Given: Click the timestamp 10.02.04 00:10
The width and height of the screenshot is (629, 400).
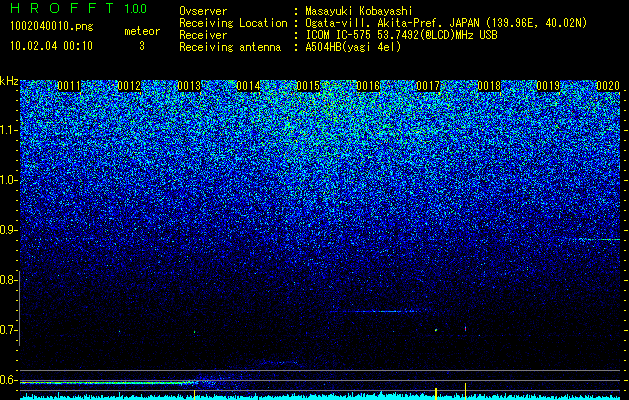Looking at the screenshot, I should click(x=51, y=46).
